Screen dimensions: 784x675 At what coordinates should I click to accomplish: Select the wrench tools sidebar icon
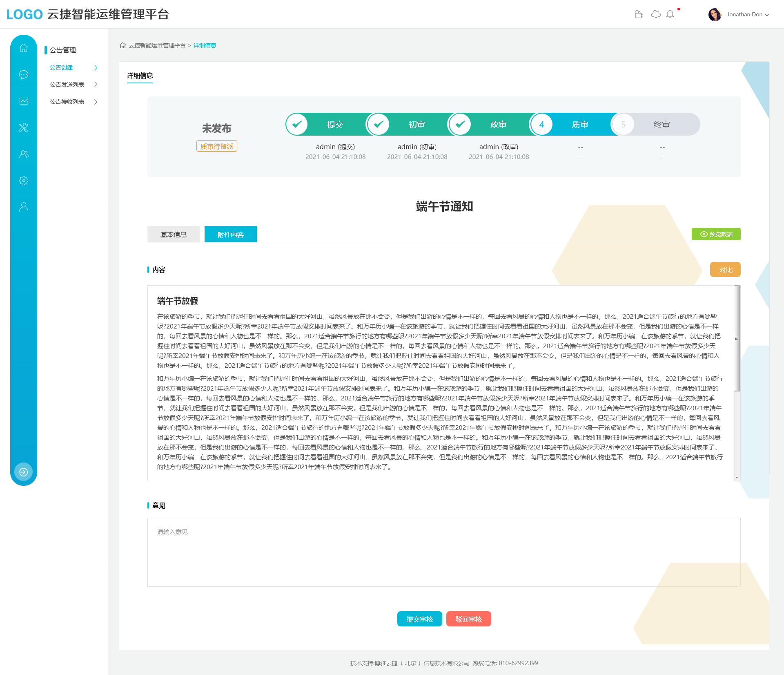[24, 128]
